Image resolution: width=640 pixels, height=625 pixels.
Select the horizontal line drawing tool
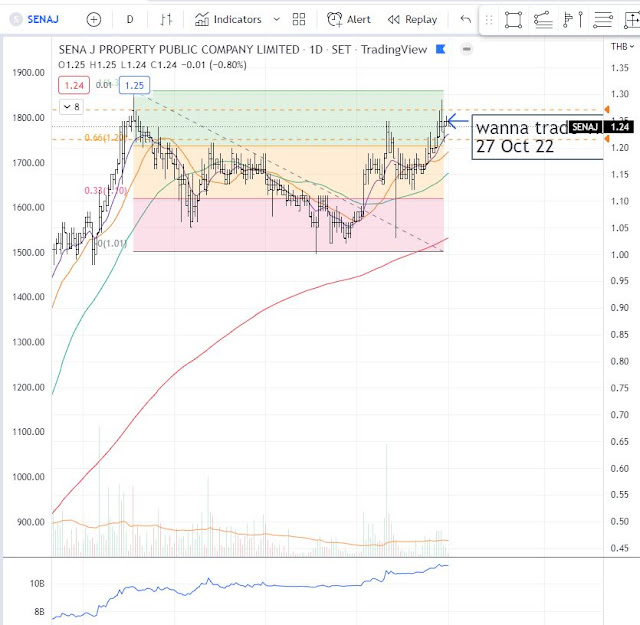[x=603, y=20]
